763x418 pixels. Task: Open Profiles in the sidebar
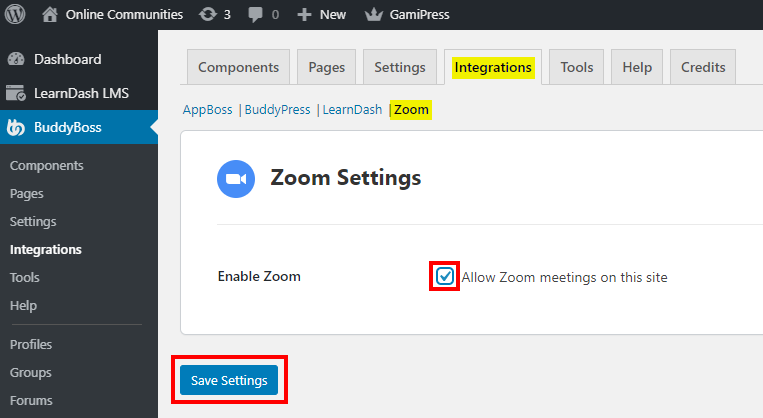(31, 344)
